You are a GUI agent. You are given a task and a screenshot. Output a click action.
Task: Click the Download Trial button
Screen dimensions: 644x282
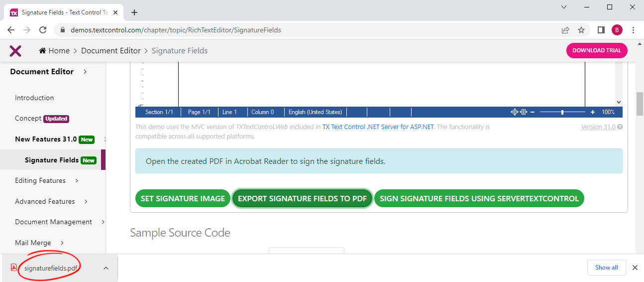pyautogui.click(x=597, y=50)
